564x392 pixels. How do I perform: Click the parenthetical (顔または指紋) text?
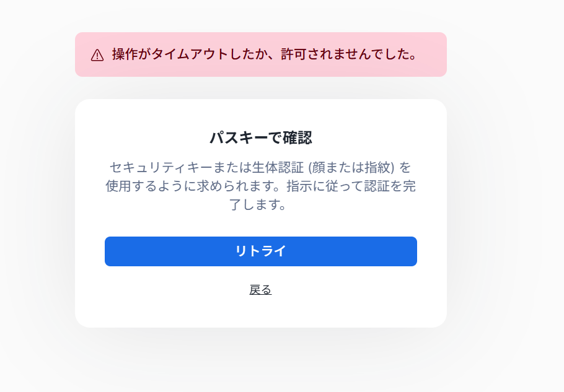tap(351, 167)
